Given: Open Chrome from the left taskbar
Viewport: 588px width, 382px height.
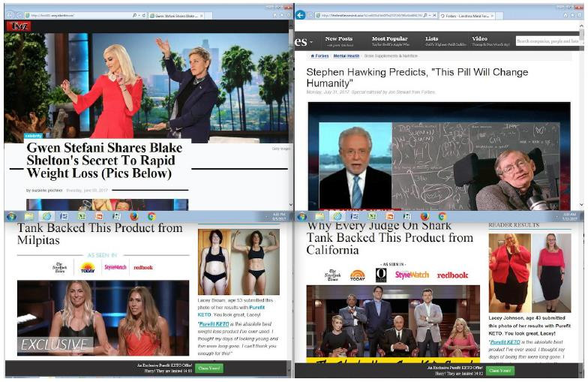Looking at the screenshot, I should pos(151,216).
